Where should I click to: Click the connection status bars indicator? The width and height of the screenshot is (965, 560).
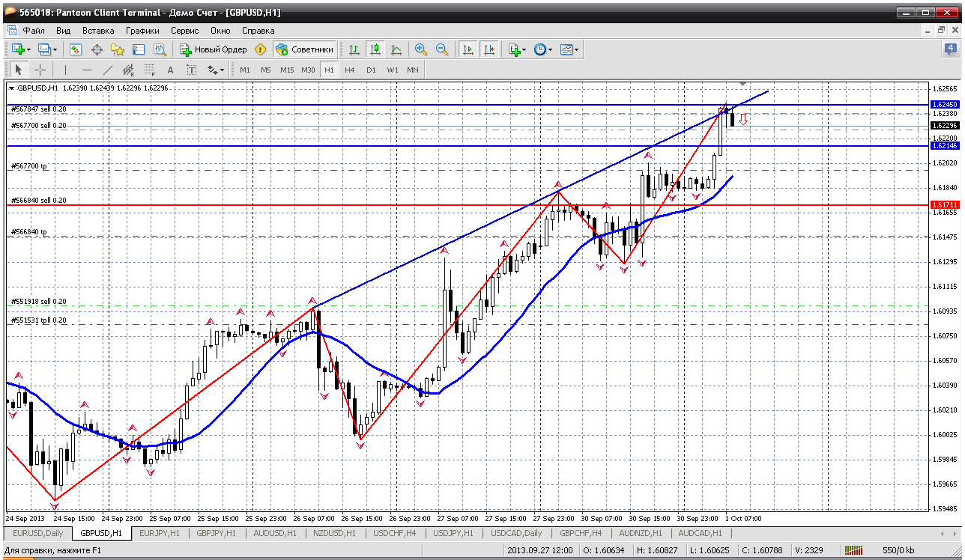[855, 551]
